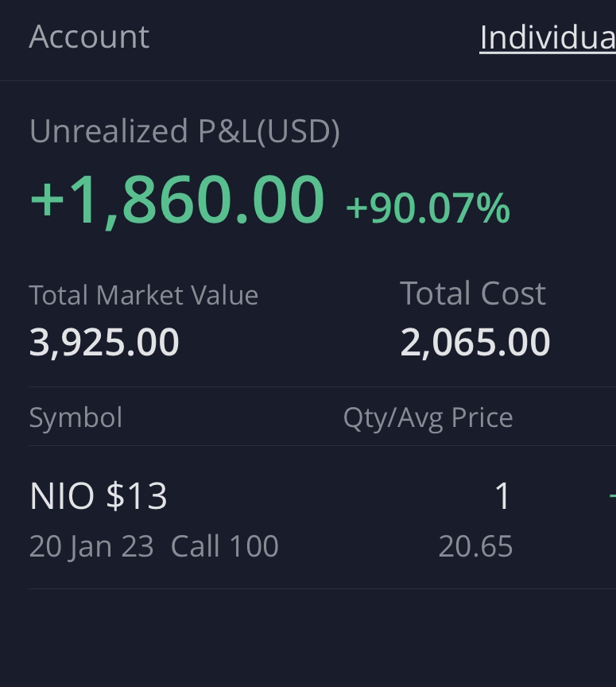Click the cut-off green value in NIO row

click(611, 496)
